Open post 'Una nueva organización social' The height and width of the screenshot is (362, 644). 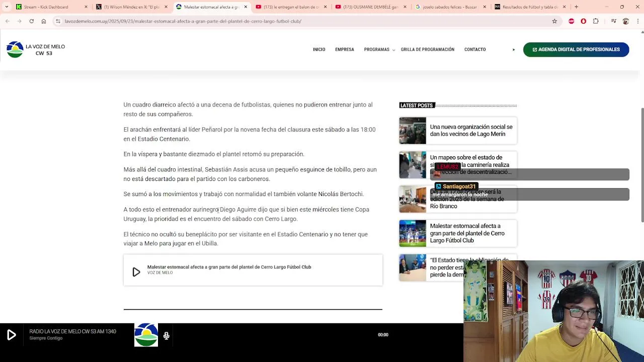coord(471,130)
